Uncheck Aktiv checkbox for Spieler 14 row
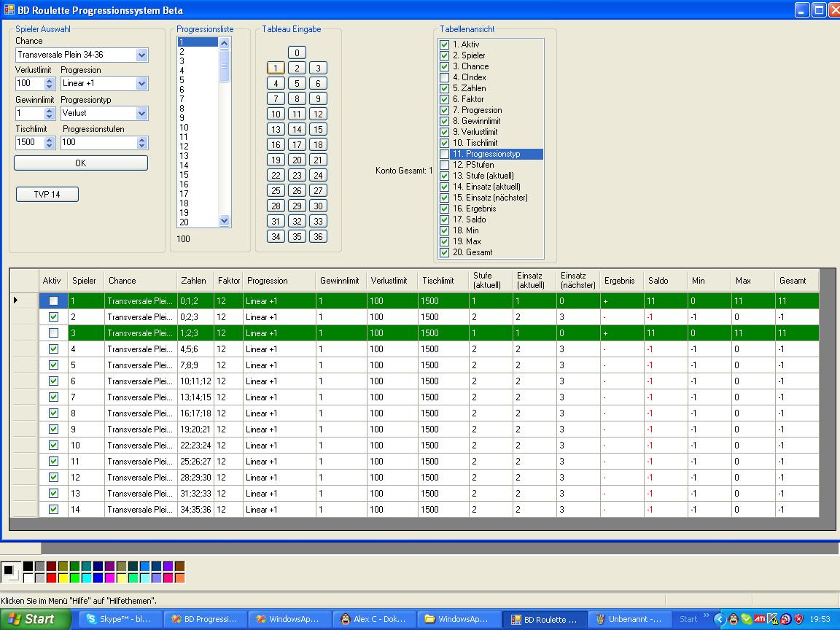840x630 pixels. pos(53,510)
